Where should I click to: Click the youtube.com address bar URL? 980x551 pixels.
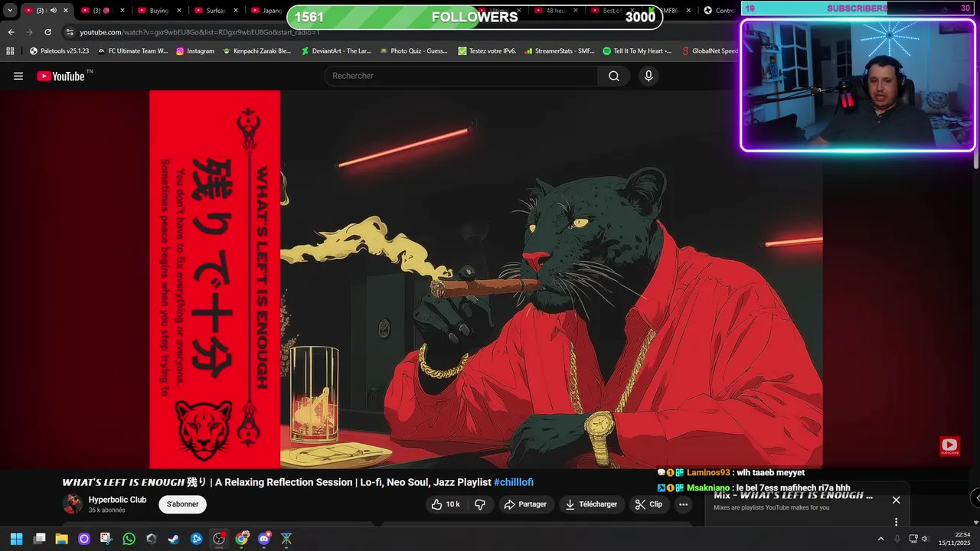pyautogui.click(x=200, y=32)
